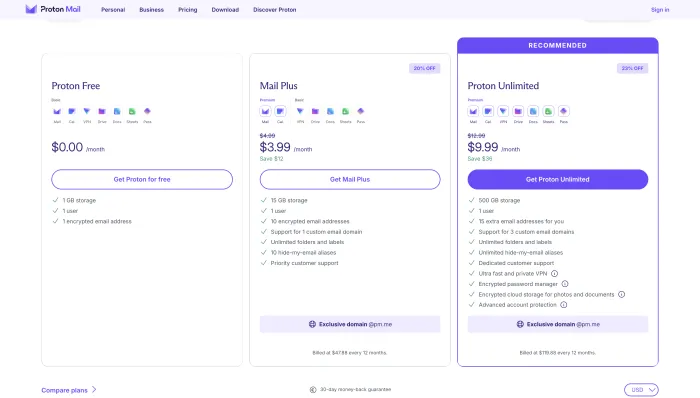Click '500 GB storage' feature text
The image size is (700, 398).
[x=499, y=200]
